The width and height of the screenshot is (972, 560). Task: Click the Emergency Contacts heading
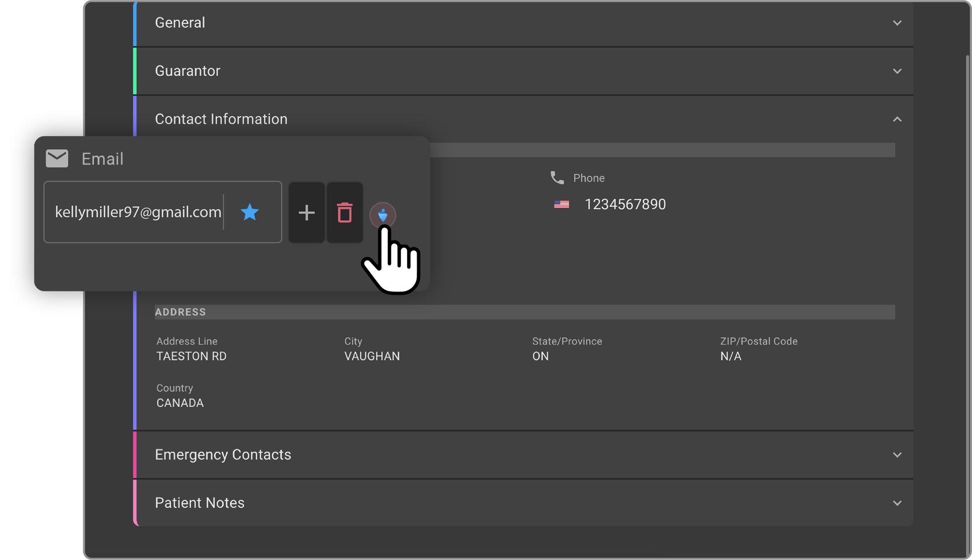(x=223, y=455)
